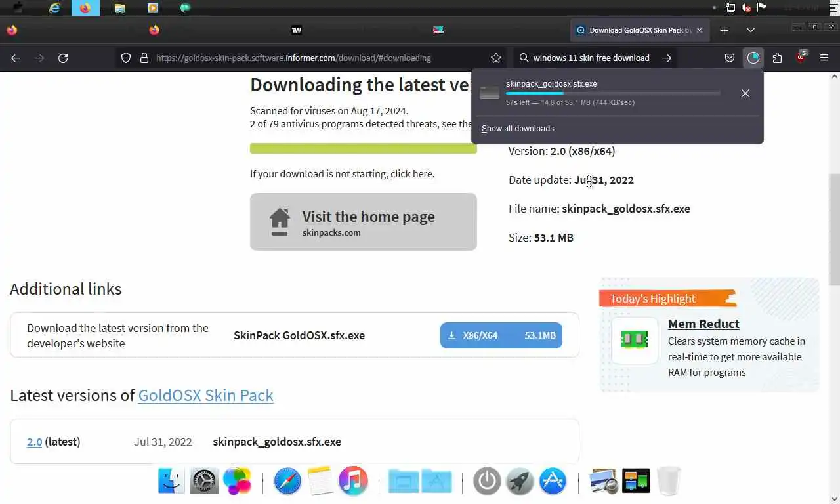Open the Mission Control style dock icon
The width and height of the screenshot is (840, 504).
pyautogui.click(x=636, y=481)
